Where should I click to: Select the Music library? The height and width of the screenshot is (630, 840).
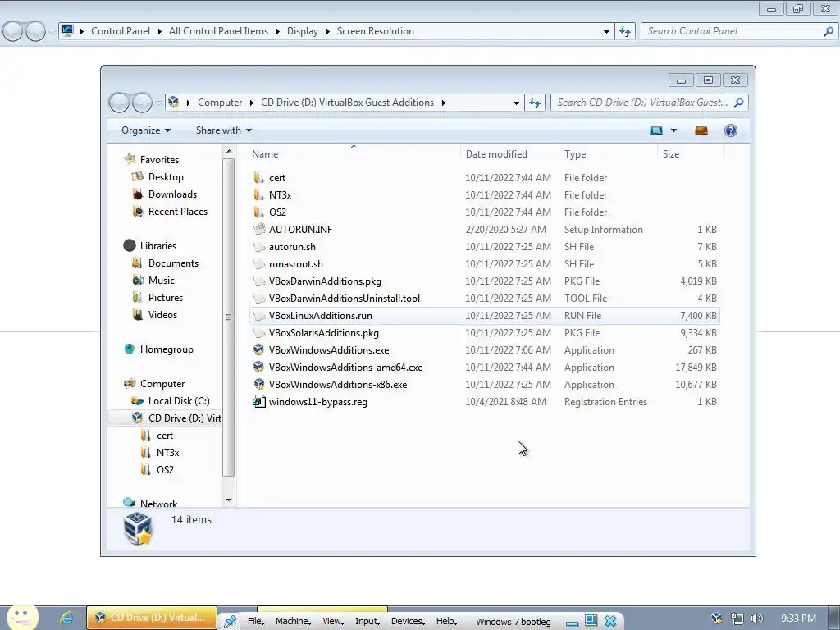[x=161, y=281]
